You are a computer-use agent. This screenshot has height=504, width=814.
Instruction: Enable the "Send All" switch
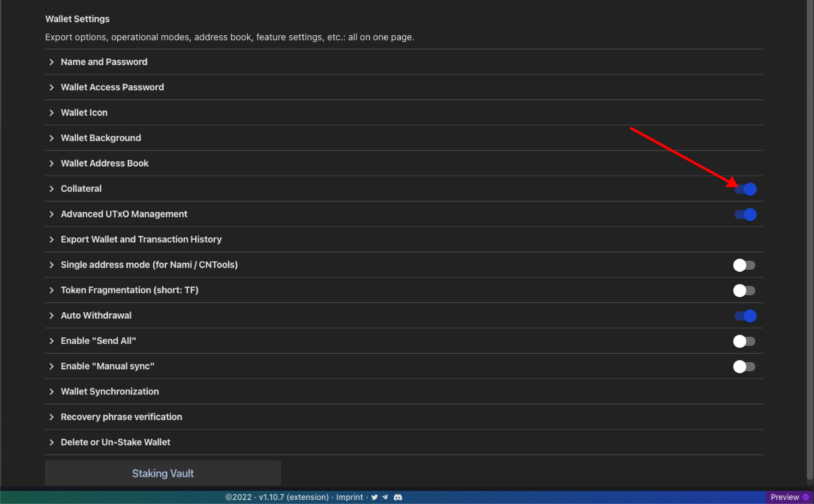tap(744, 341)
